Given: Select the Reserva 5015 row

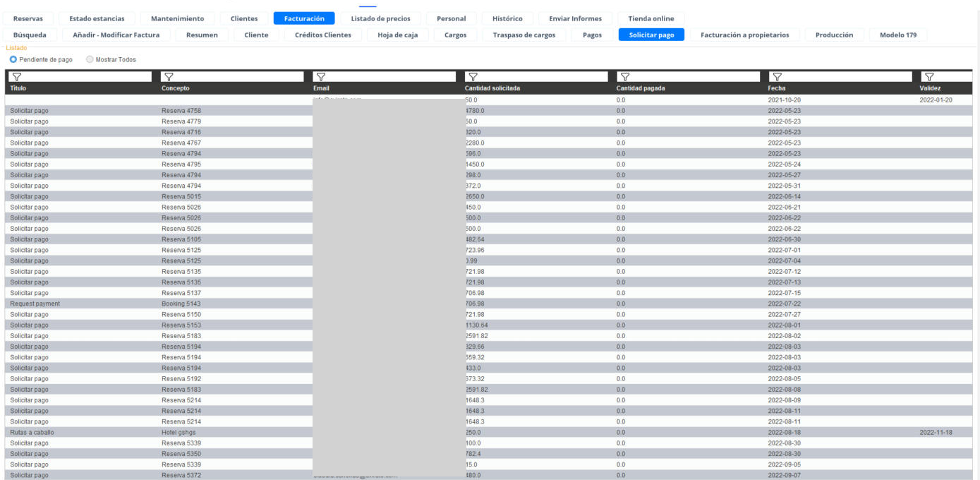Looking at the screenshot, I should coord(489,196).
